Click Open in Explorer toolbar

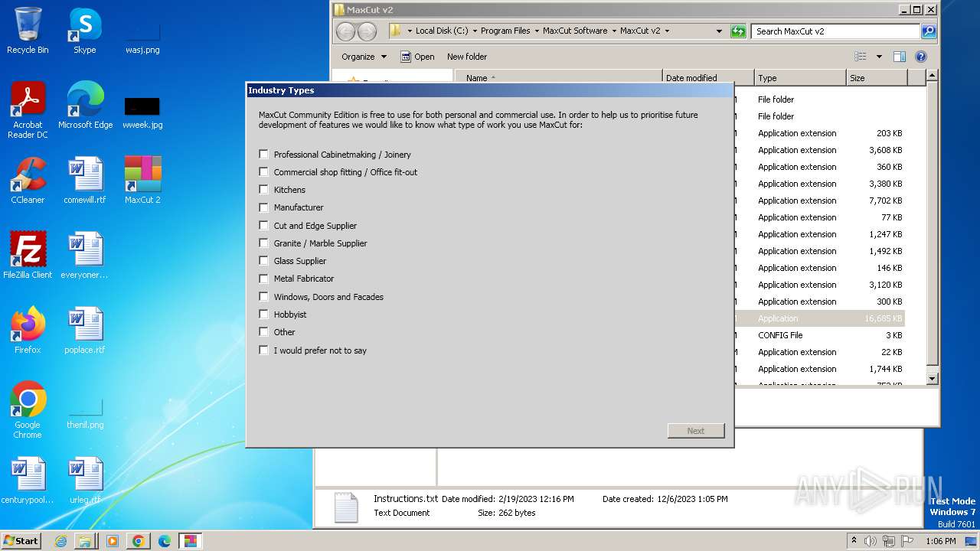[x=417, y=57]
